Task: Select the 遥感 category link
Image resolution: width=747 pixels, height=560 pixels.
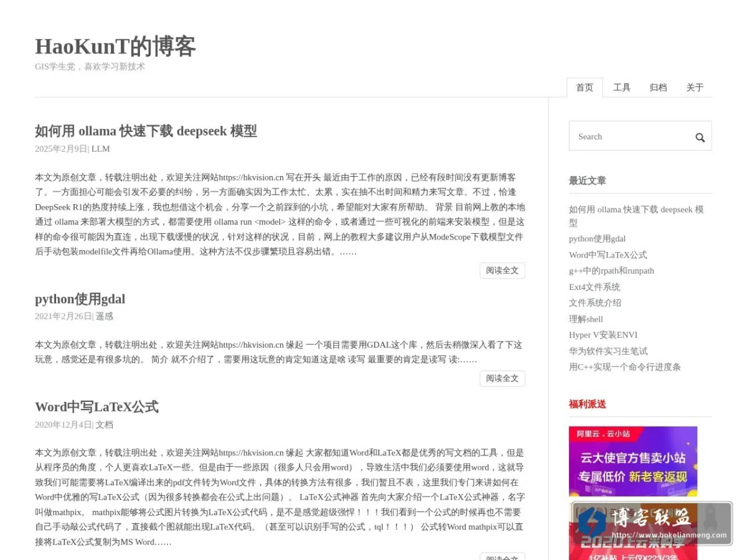Action: [x=105, y=316]
